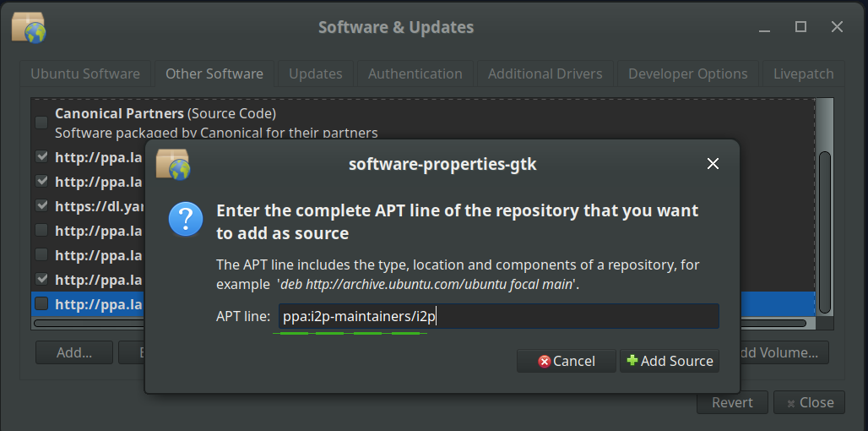The width and height of the screenshot is (868, 431).
Task: Open the Updates tab
Action: point(316,74)
